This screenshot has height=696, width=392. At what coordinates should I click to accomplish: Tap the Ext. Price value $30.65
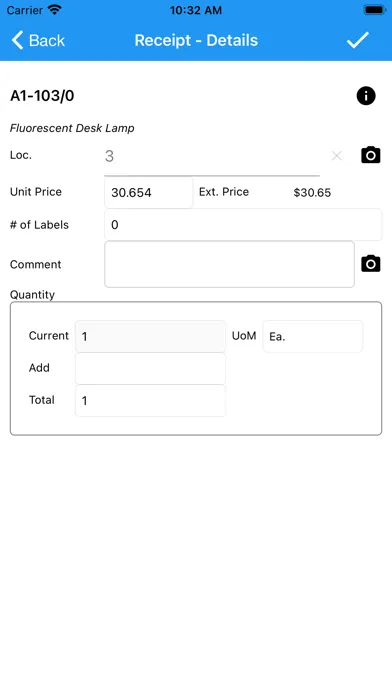tap(312, 193)
